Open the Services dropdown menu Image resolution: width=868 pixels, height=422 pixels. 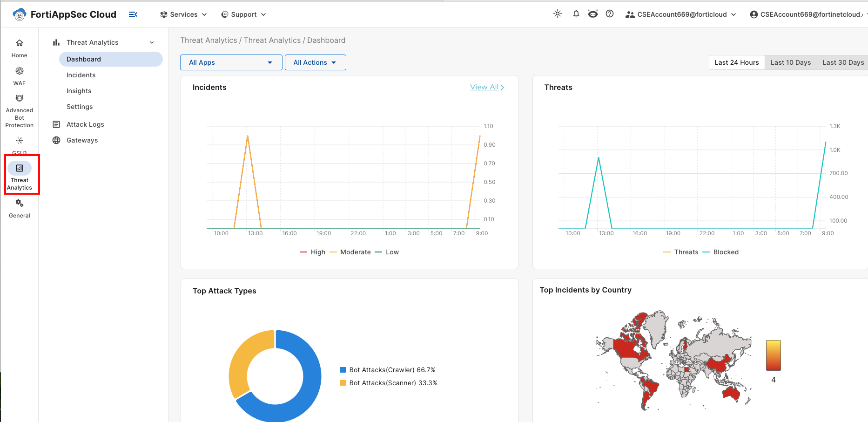183,14
